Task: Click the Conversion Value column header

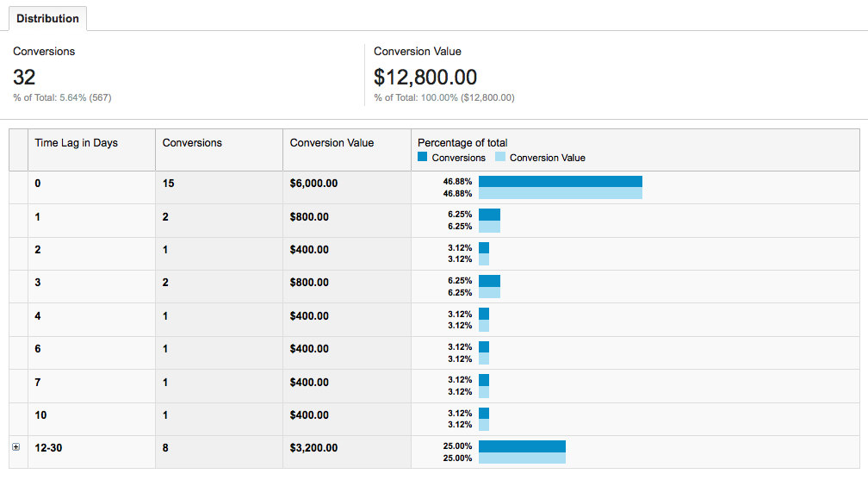Action: coord(332,143)
